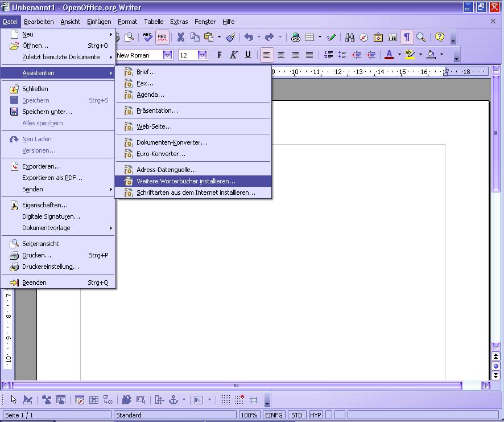Select Justified alignment button
Image resolution: width=504 pixels, height=422 pixels.
click(x=309, y=55)
